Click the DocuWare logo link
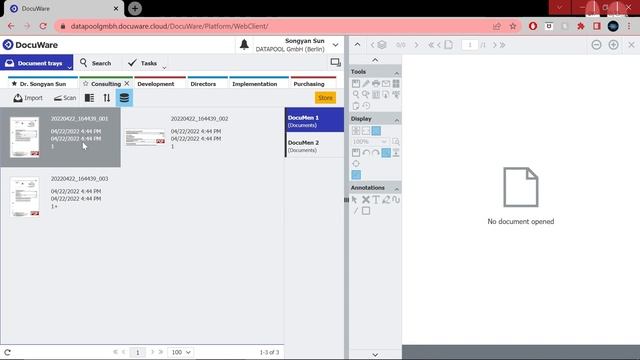 click(x=30, y=44)
